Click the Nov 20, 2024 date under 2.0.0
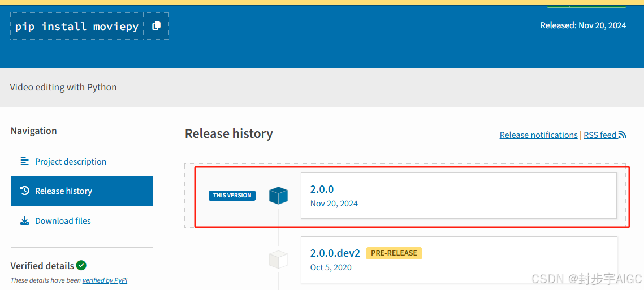This screenshot has height=290, width=644. (334, 204)
